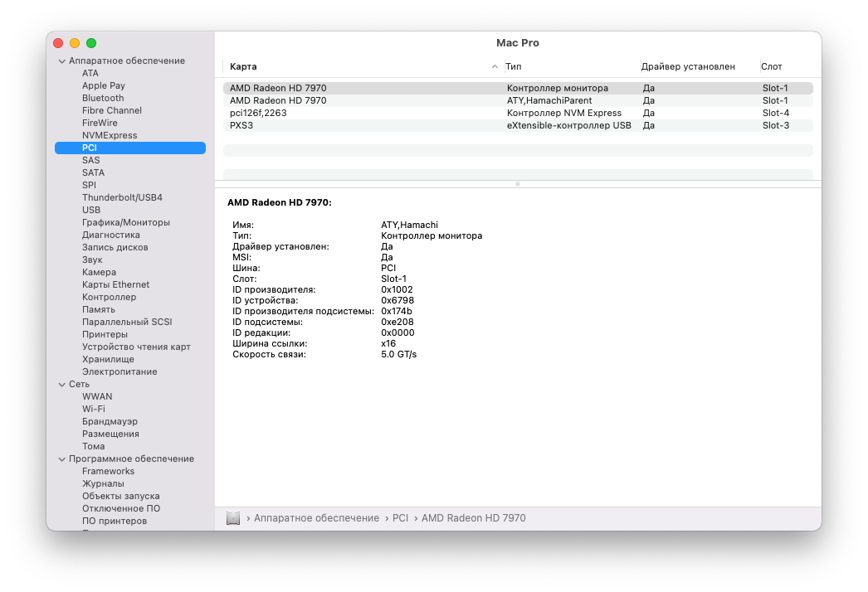Select Fibre Channel in the sidebar
Screen dimensions: 868x592
click(x=112, y=110)
